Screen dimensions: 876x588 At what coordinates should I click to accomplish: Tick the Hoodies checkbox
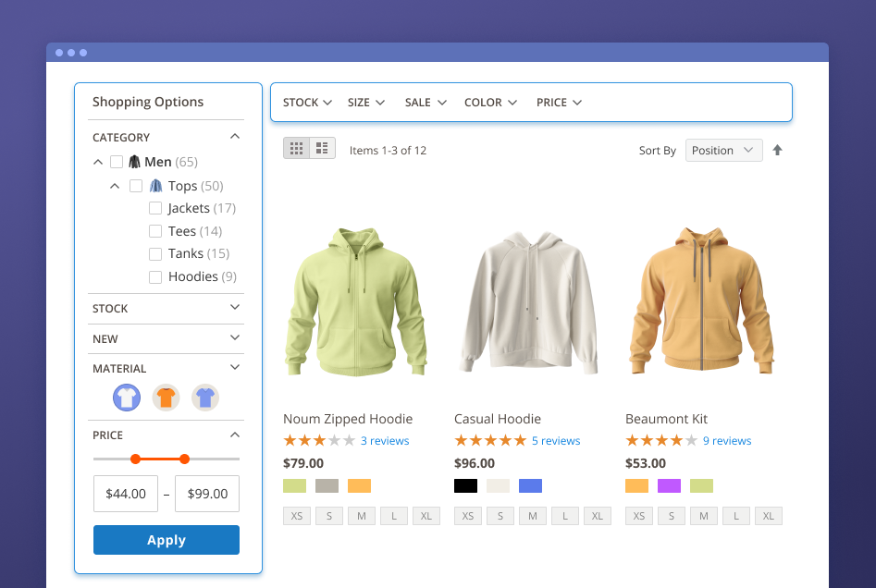[155, 277]
